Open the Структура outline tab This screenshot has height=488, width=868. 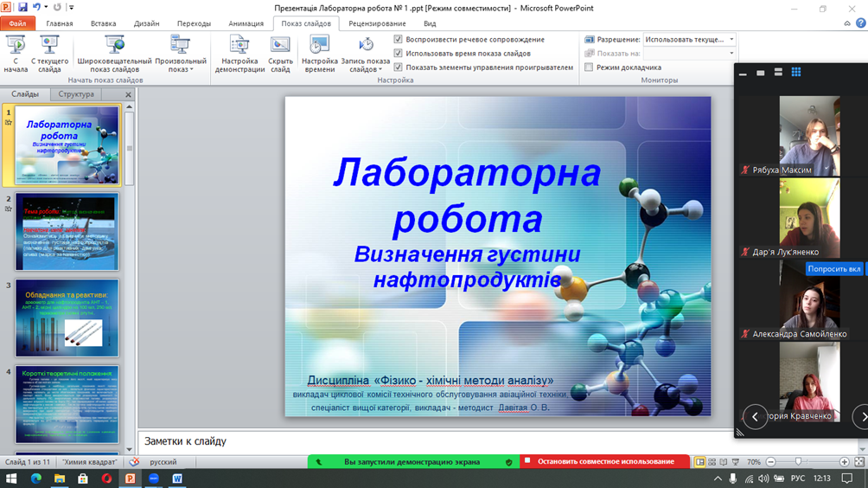(x=76, y=94)
